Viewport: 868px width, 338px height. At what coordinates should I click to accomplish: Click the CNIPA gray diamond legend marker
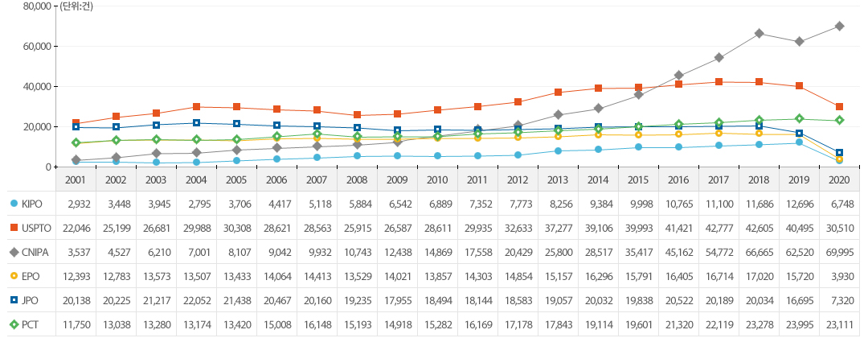coord(13,253)
